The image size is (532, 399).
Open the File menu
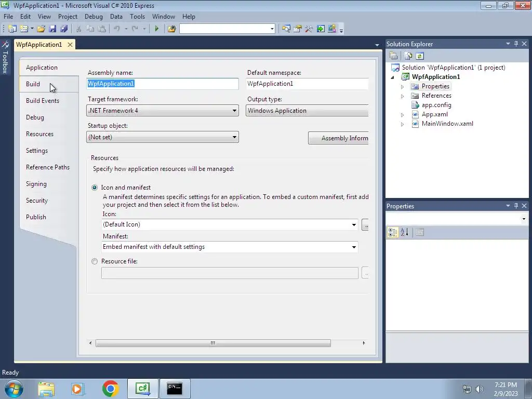[8, 17]
